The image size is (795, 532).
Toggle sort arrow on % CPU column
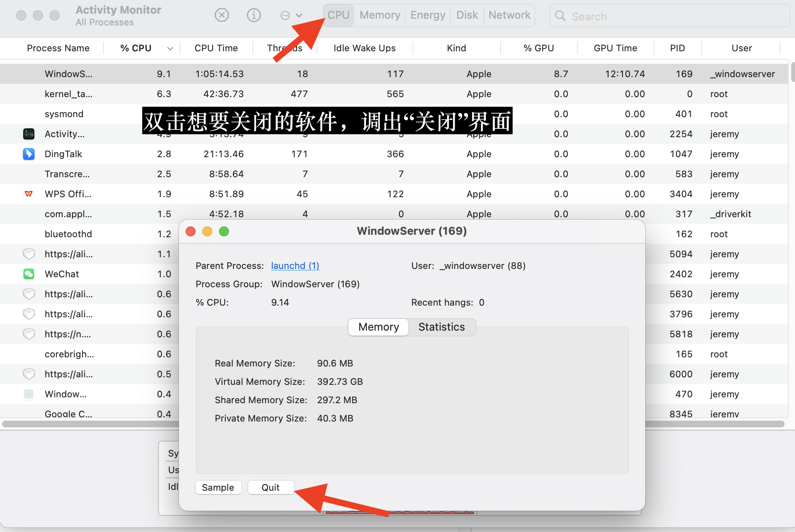170,48
